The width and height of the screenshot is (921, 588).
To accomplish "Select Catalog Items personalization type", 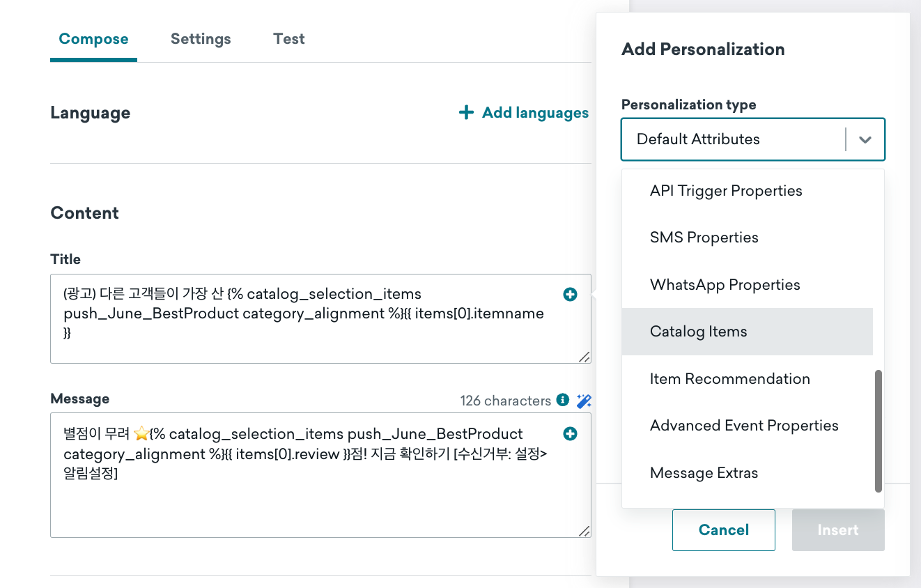I will [x=747, y=332].
